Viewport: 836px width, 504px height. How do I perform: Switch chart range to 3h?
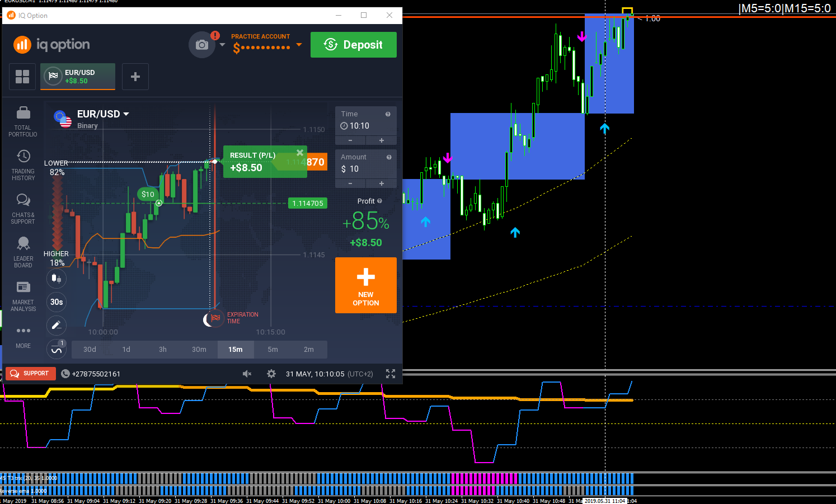pyautogui.click(x=163, y=350)
